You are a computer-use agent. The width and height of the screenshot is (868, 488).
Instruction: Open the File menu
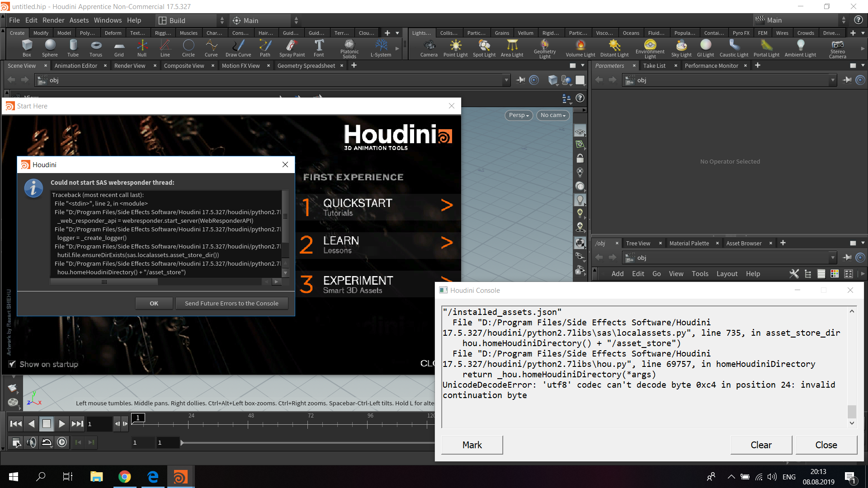(x=14, y=20)
